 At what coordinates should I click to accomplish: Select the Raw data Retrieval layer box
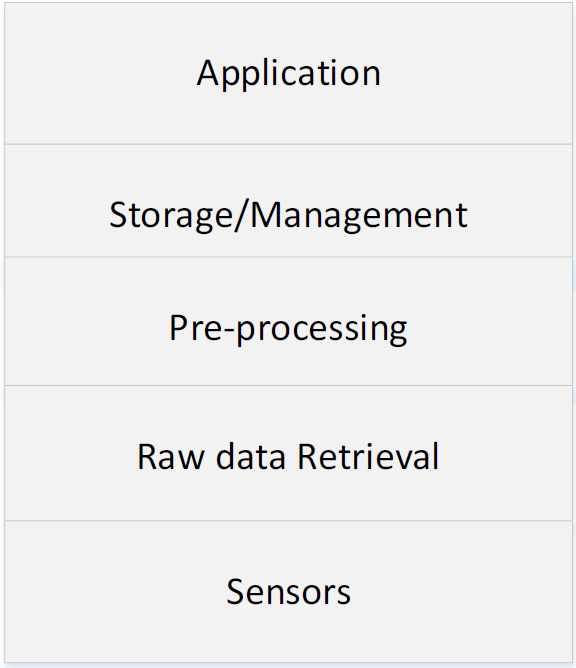[288, 453]
